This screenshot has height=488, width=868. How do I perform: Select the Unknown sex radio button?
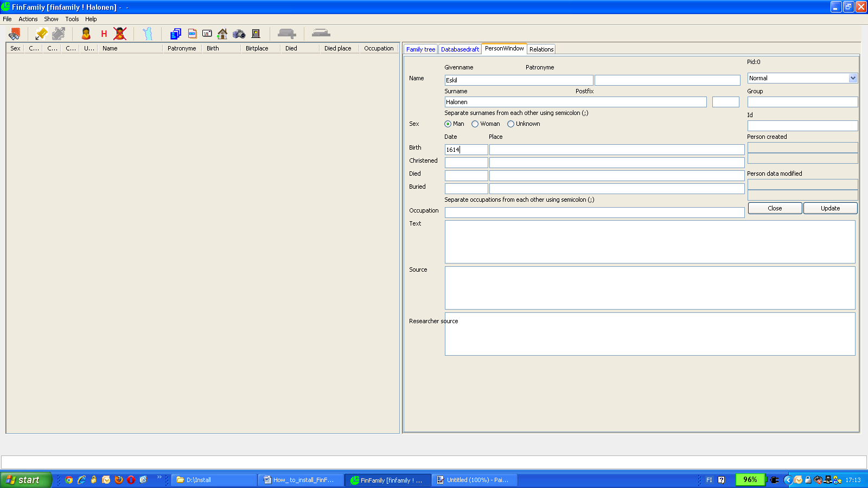click(511, 124)
